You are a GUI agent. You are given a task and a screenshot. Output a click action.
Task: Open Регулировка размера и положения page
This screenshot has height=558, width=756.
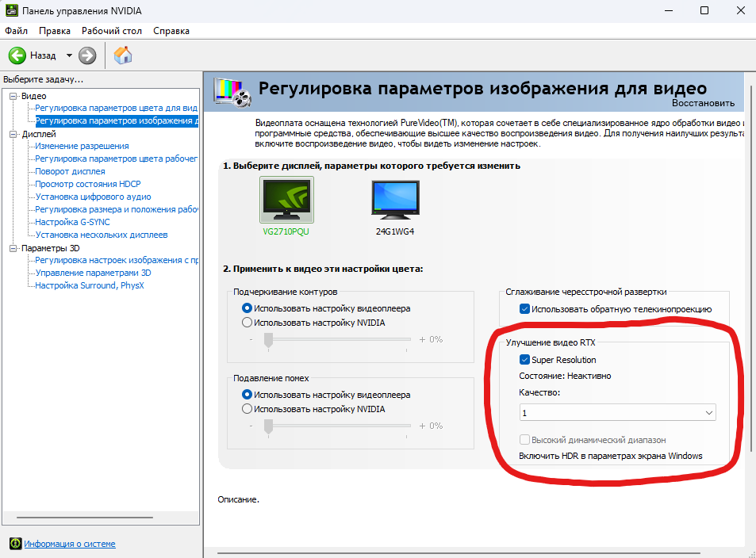(116, 209)
